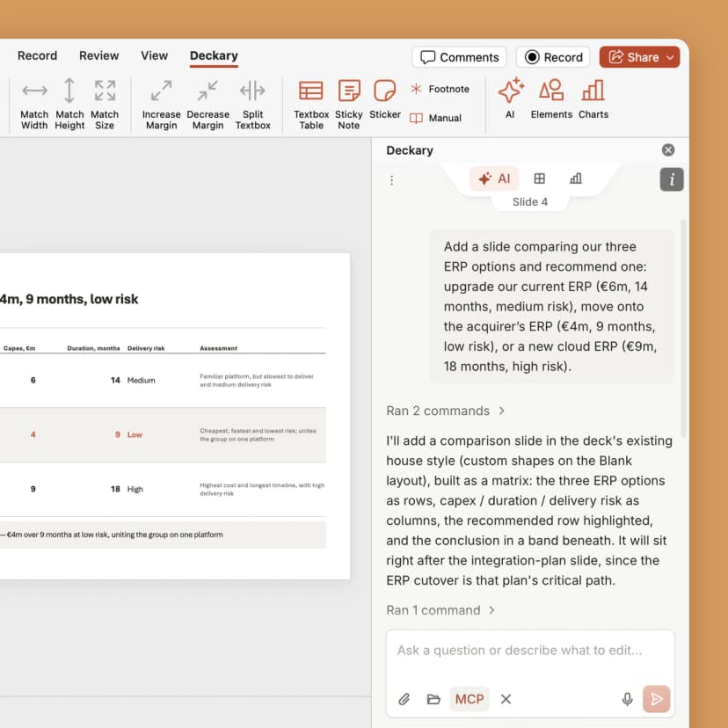Toggle the MCP button in chat input
The image size is (728, 728).
(x=470, y=699)
